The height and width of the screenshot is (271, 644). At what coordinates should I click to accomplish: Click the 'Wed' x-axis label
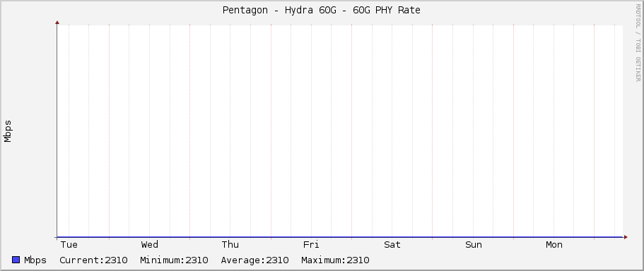(149, 245)
